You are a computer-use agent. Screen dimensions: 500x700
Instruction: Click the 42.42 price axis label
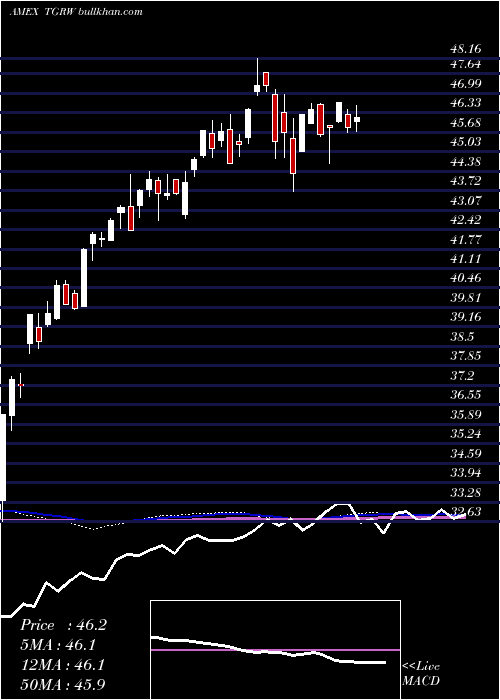465,220
